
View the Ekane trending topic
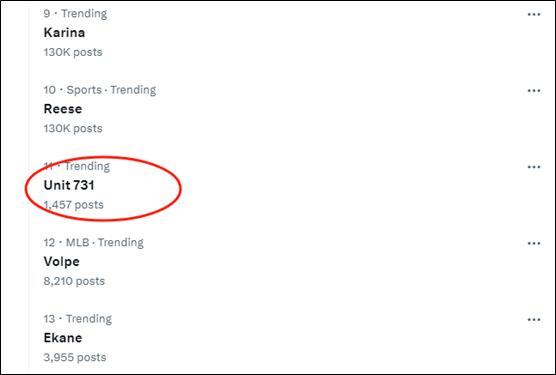(x=63, y=338)
